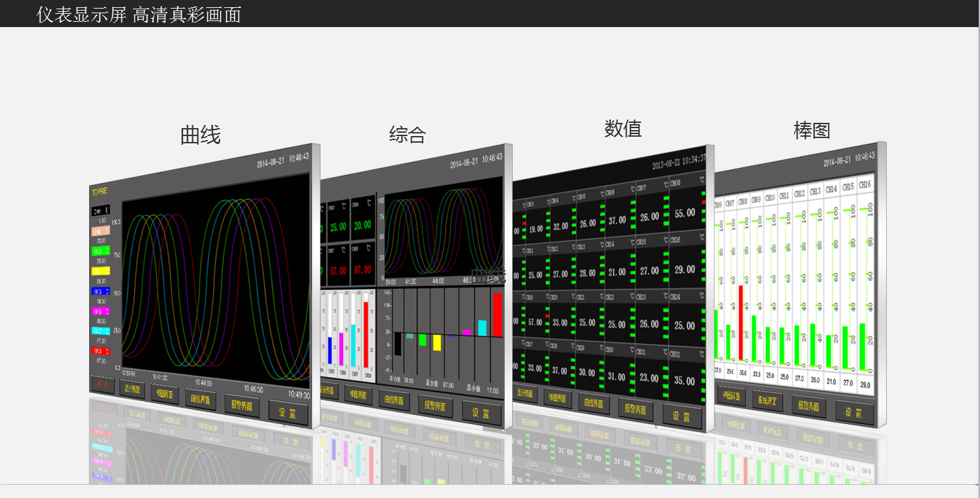
Task: Click 报警界面 button on the 数值 screen
Action: (635, 409)
